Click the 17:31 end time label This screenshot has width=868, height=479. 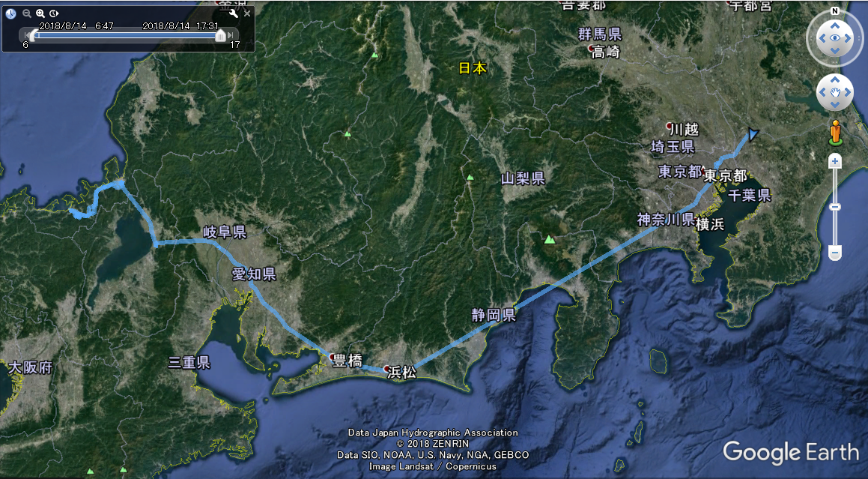207,26
